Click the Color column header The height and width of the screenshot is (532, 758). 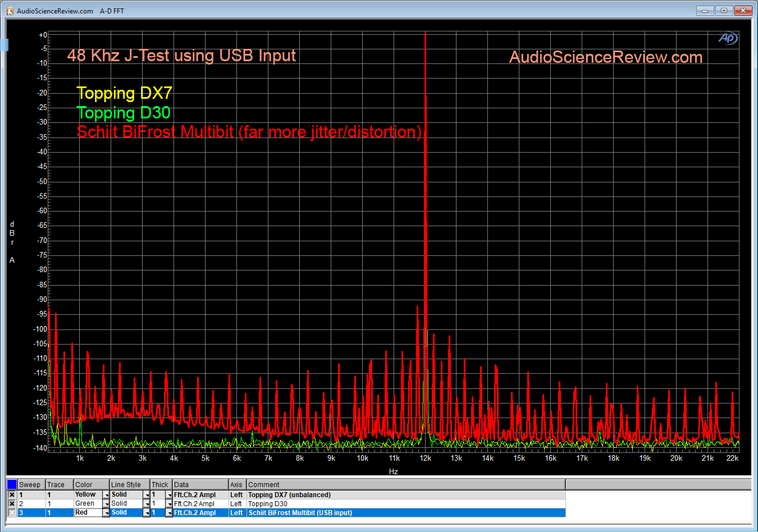(92, 485)
